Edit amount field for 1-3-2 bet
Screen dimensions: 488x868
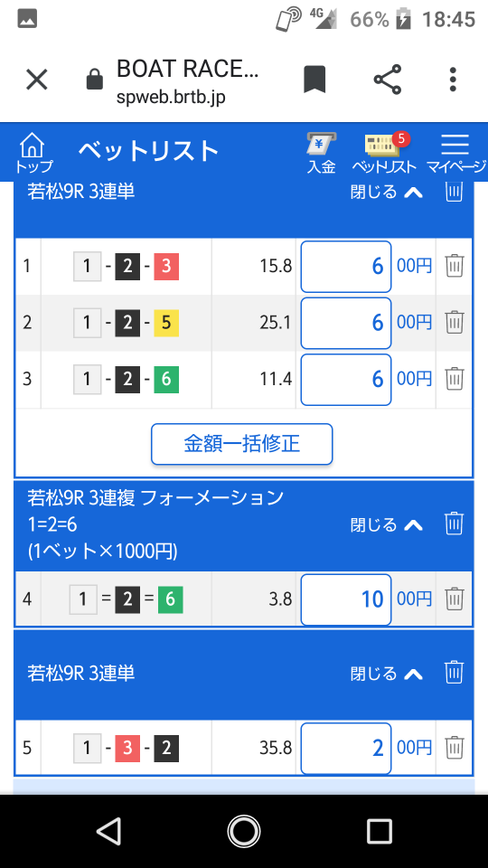click(x=346, y=748)
